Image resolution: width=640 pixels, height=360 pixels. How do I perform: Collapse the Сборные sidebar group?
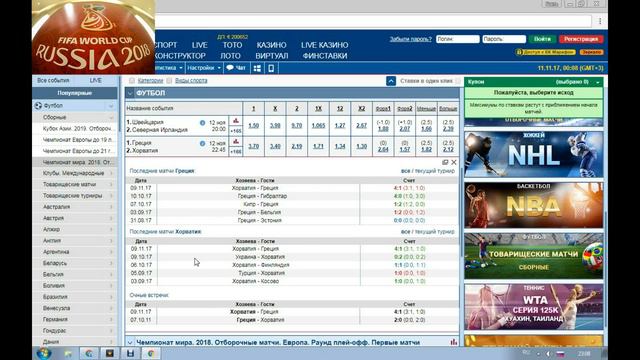point(111,117)
